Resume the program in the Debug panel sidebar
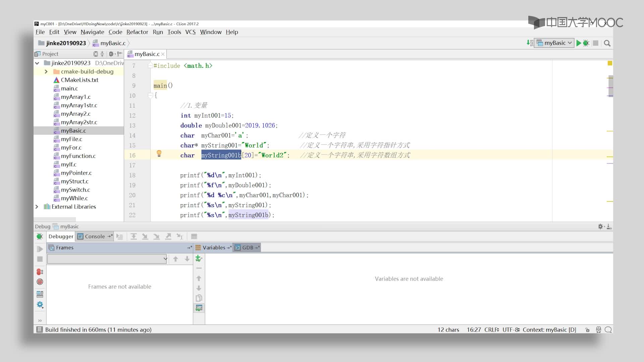 [x=40, y=249]
